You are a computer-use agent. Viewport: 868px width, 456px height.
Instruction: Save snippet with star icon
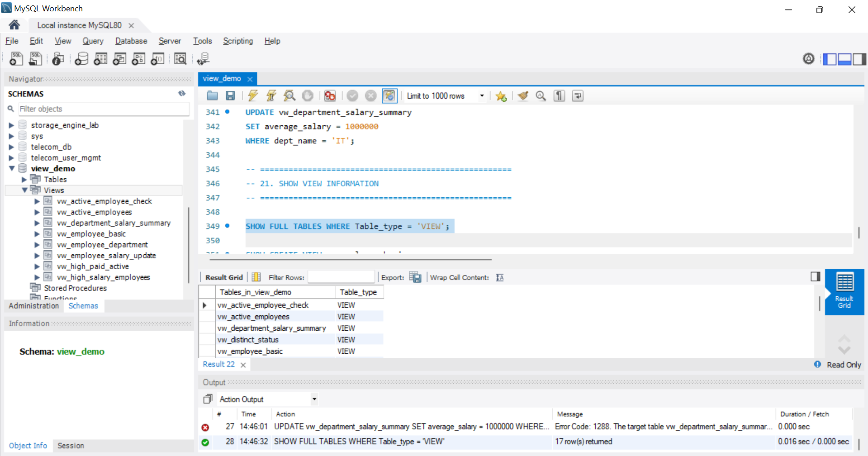501,96
